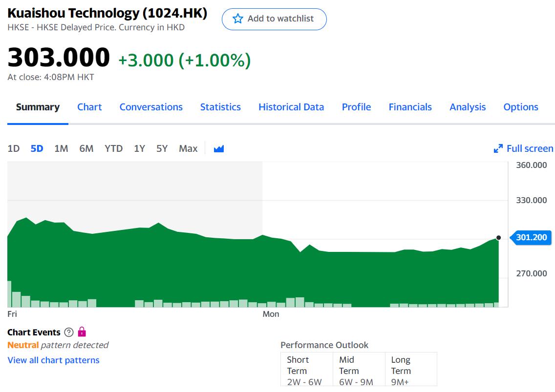Click the Chart Events help question mark
Screen dimensions: 555x392
coord(69,332)
